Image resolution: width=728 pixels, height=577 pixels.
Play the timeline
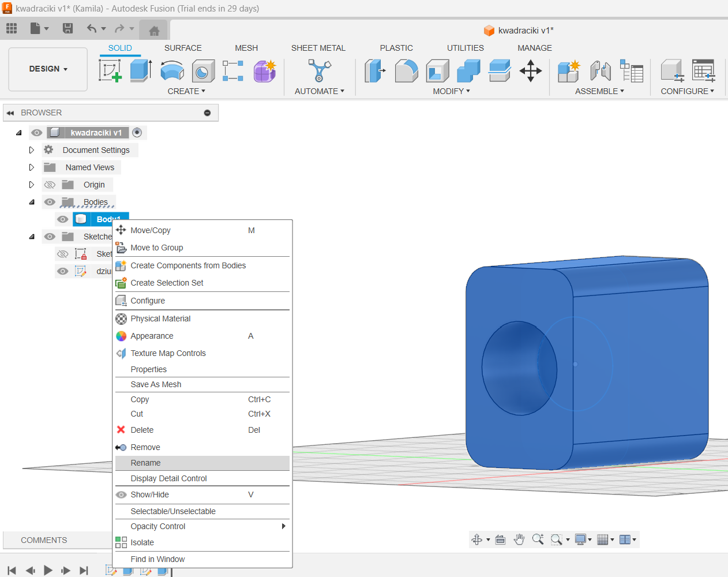tap(48, 571)
